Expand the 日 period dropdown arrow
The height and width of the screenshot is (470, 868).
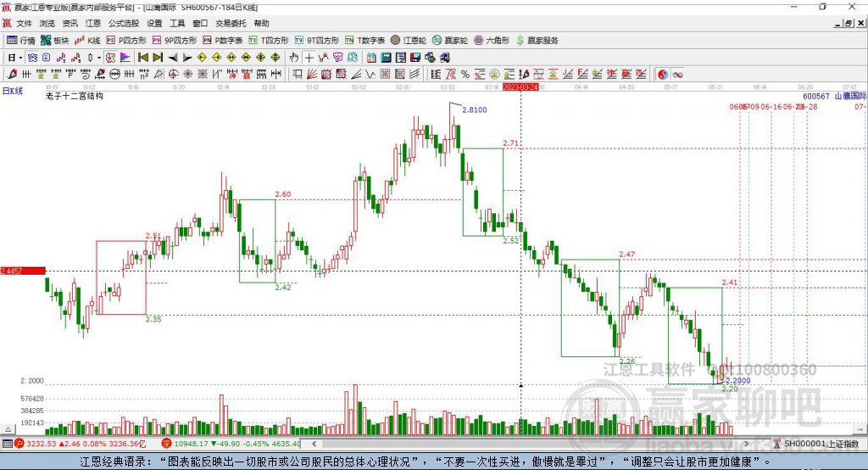point(20,58)
